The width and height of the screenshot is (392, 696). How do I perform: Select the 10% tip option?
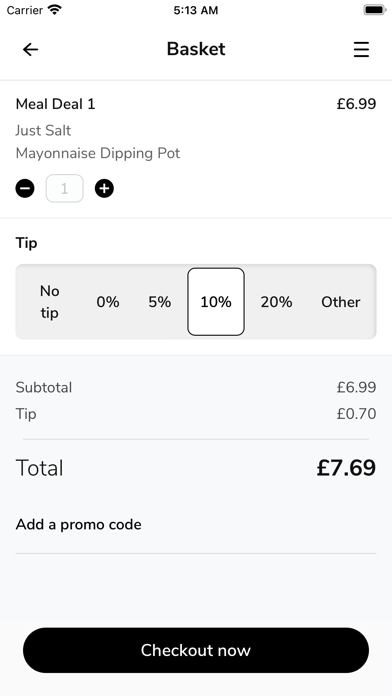tap(216, 302)
